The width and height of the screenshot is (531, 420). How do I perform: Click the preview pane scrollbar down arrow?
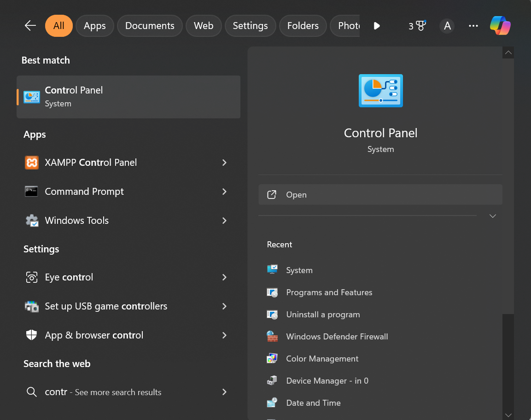(x=508, y=415)
